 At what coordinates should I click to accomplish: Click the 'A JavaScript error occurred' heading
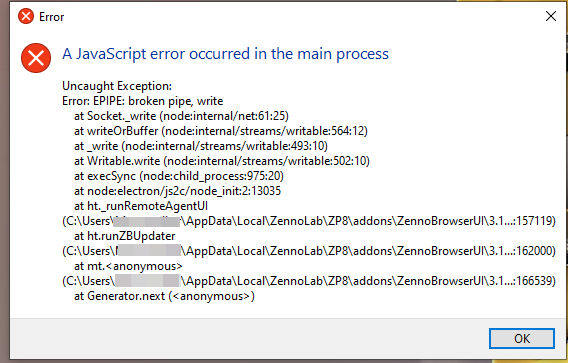pos(225,54)
